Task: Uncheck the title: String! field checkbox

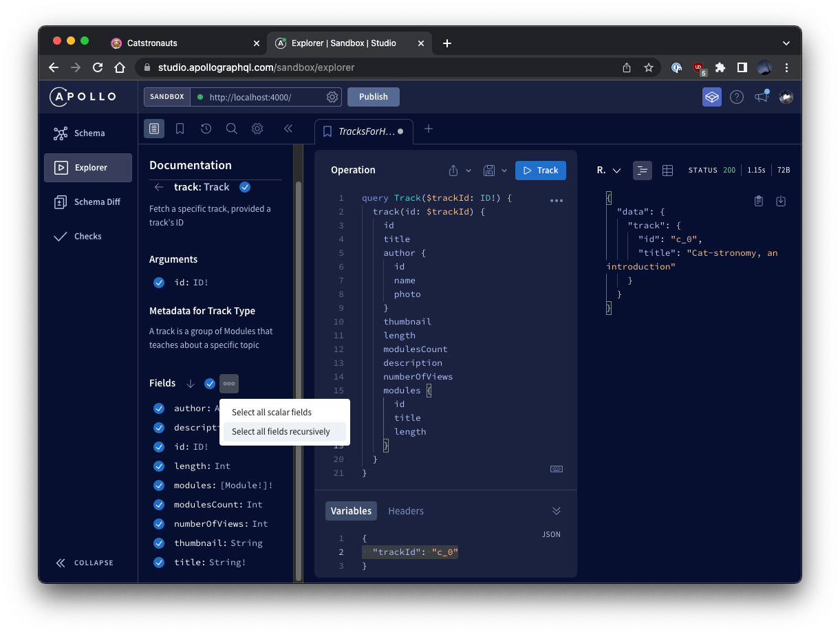Action: 159,562
